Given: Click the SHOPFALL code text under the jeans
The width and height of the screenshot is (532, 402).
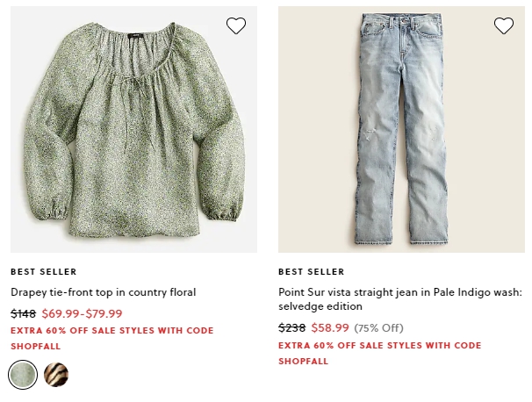Looking at the screenshot, I should [x=304, y=362].
